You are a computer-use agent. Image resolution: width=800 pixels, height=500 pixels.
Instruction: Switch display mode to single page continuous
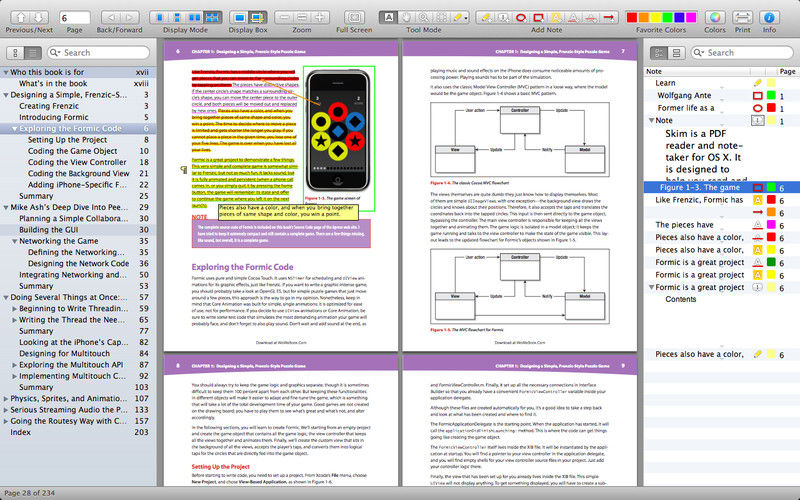tap(177, 17)
